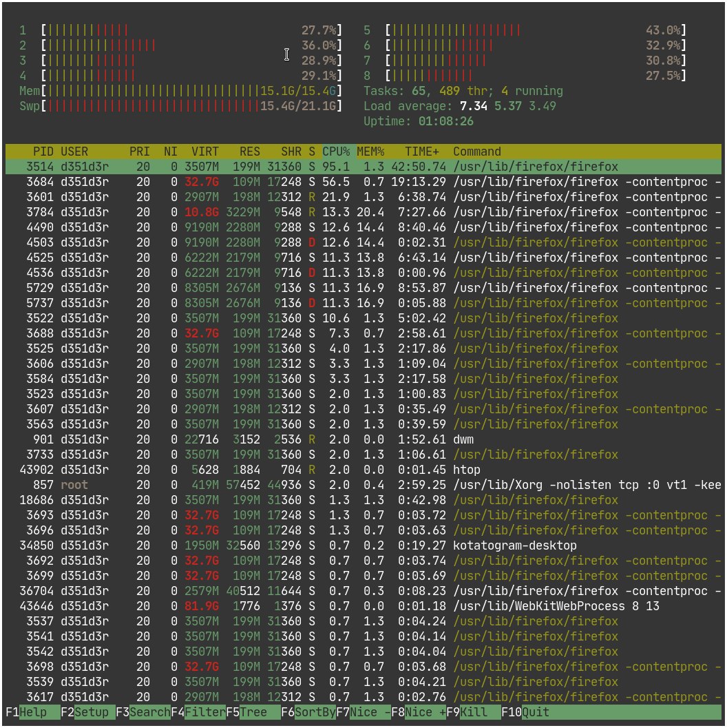The image size is (727, 728).
Task: Click the 81.9G VIRT value
Action: tap(201, 606)
